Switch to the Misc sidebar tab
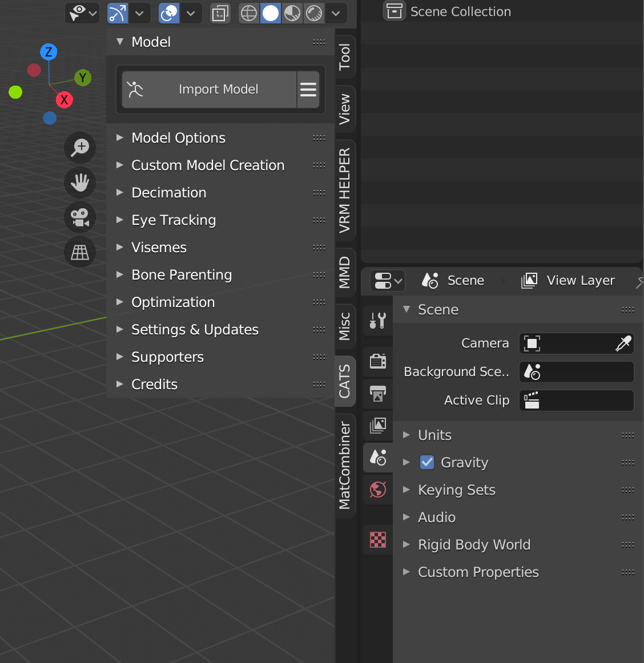Image resolution: width=644 pixels, height=663 pixels. [x=345, y=326]
